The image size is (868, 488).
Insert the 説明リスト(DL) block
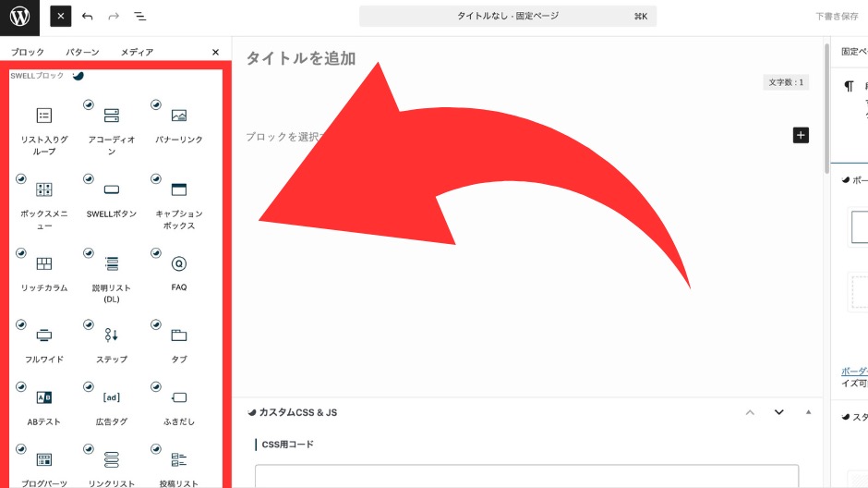pyautogui.click(x=111, y=276)
